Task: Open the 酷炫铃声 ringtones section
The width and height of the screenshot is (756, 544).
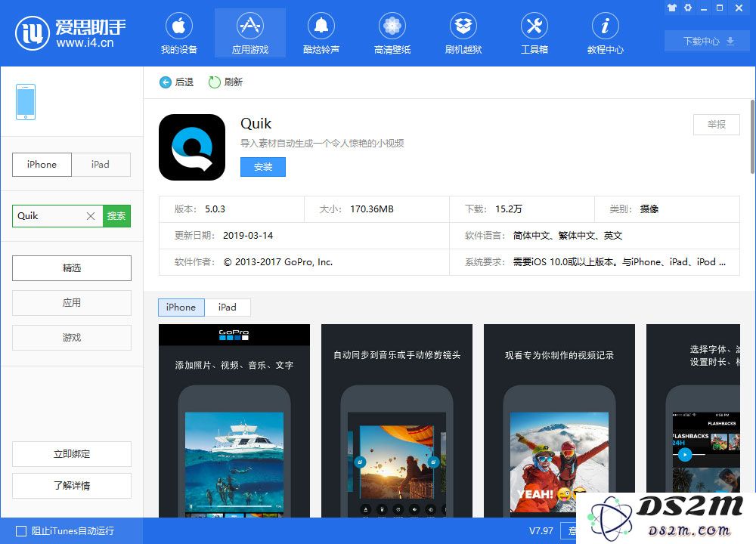Action: (x=321, y=33)
